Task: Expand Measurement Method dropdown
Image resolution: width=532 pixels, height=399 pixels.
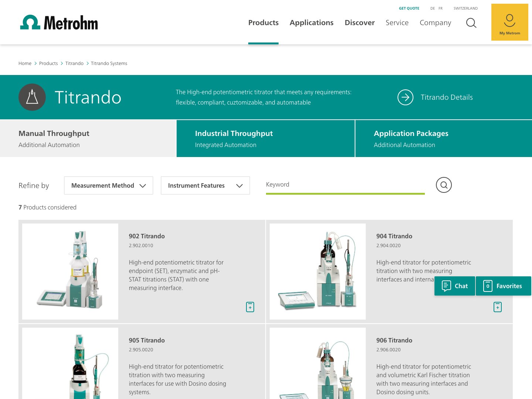Action: 109,185
